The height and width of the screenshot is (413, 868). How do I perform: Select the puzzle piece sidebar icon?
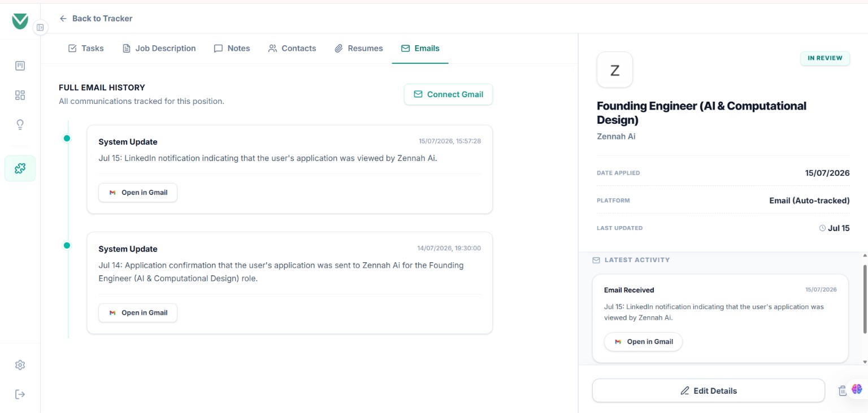point(20,168)
